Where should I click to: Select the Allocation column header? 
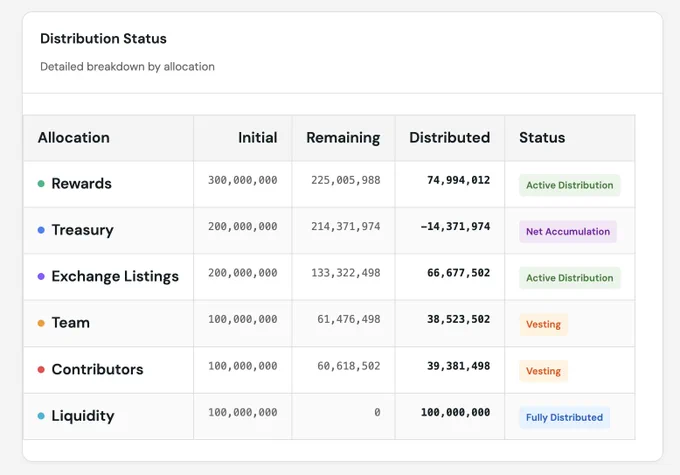pos(74,138)
